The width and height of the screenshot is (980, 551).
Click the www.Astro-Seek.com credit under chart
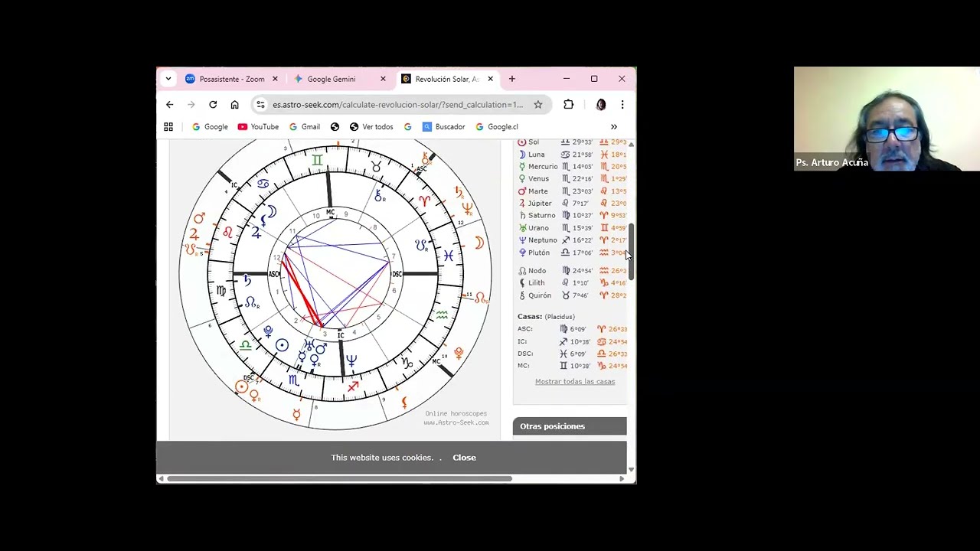[456, 422]
